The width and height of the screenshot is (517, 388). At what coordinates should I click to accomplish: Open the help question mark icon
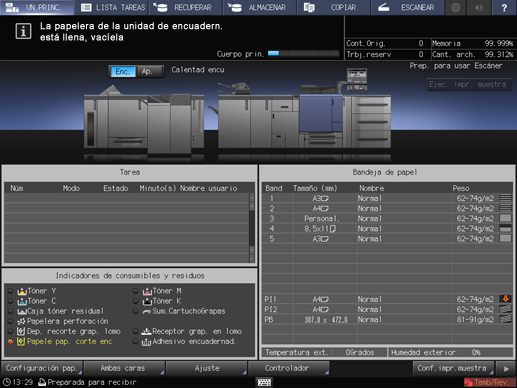tap(504, 7)
